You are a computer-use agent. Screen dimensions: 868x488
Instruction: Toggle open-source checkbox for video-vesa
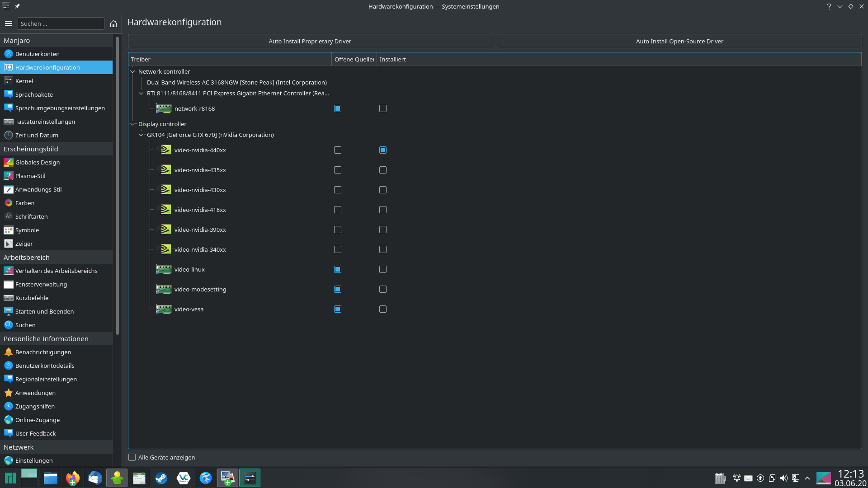click(x=338, y=309)
